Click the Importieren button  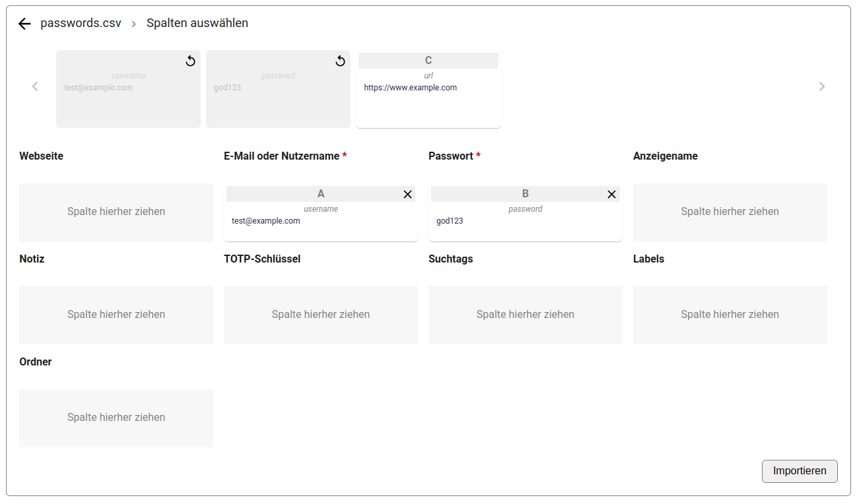coord(799,471)
